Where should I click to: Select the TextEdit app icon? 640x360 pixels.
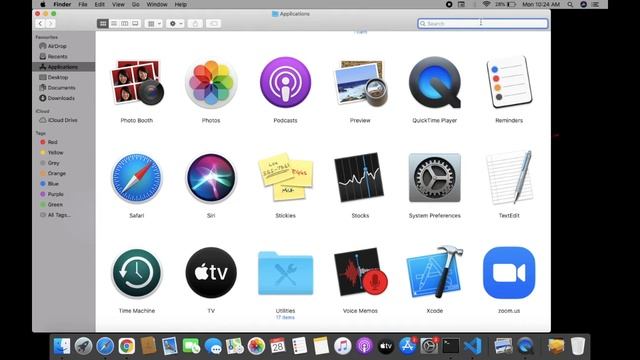(x=509, y=178)
